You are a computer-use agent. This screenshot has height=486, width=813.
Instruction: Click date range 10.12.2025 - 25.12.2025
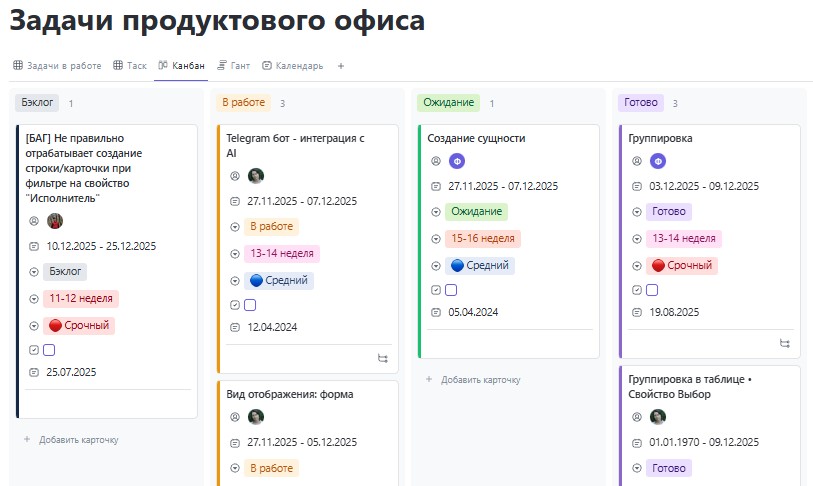pos(101,246)
